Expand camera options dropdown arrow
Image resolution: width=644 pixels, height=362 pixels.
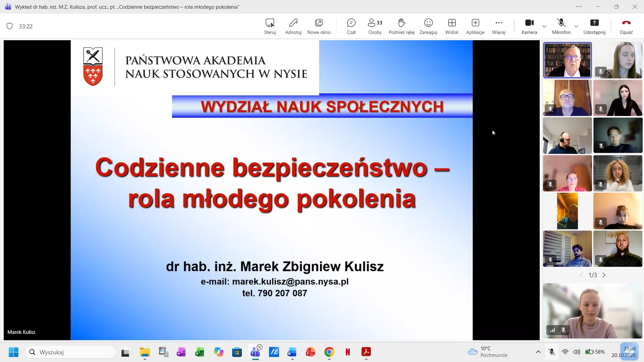tap(544, 26)
